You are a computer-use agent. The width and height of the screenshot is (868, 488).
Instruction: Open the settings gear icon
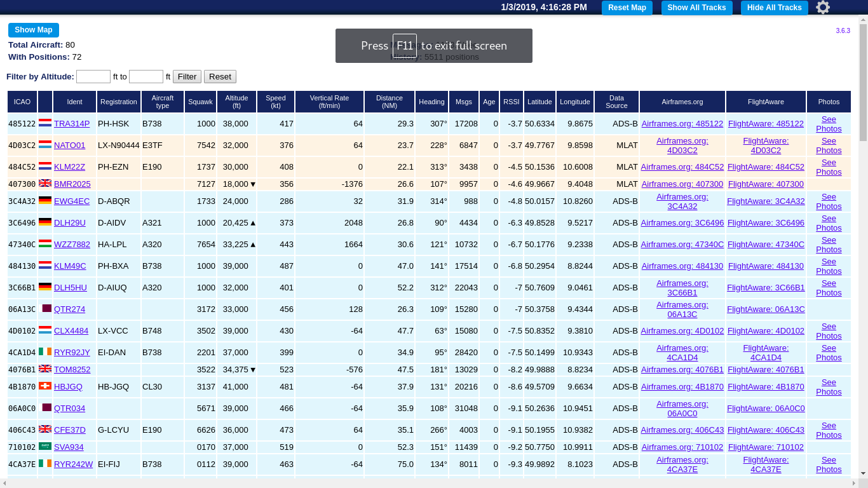(823, 8)
